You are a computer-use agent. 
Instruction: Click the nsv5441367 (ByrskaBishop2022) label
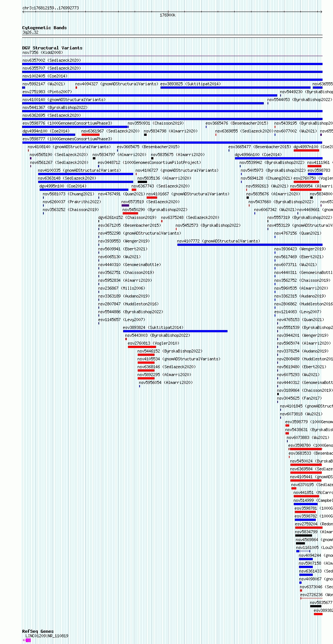[55, 108]
